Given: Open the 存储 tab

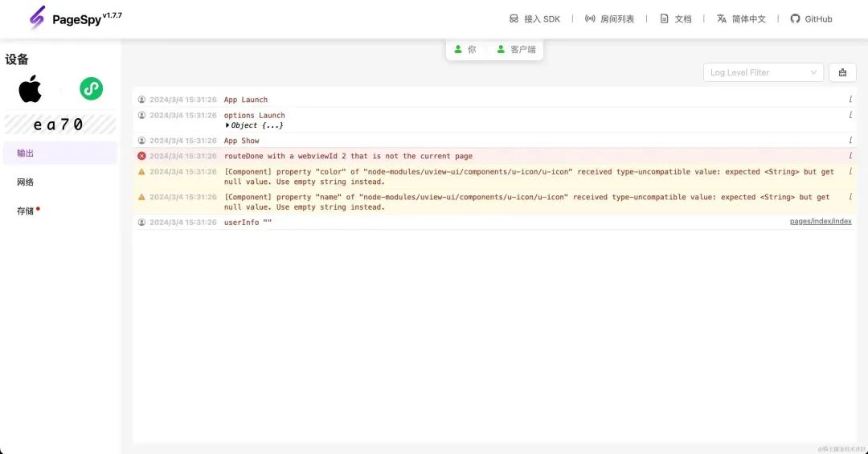Looking at the screenshot, I should pyautogui.click(x=26, y=211).
